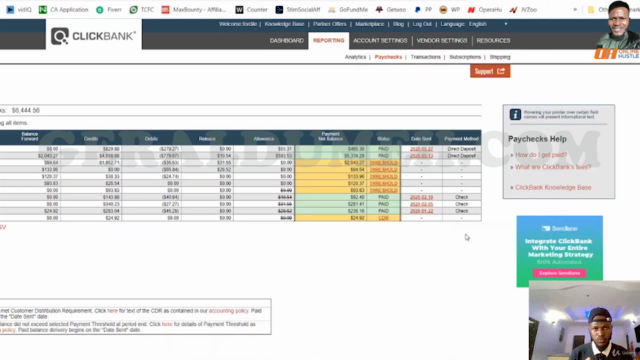The width and height of the screenshot is (640, 360).
Task: Click the Date Sent column header
Action: [x=421, y=139]
